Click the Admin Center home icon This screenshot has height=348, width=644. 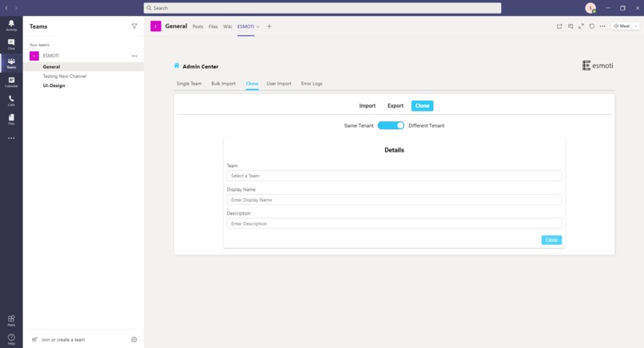coord(177,65)
